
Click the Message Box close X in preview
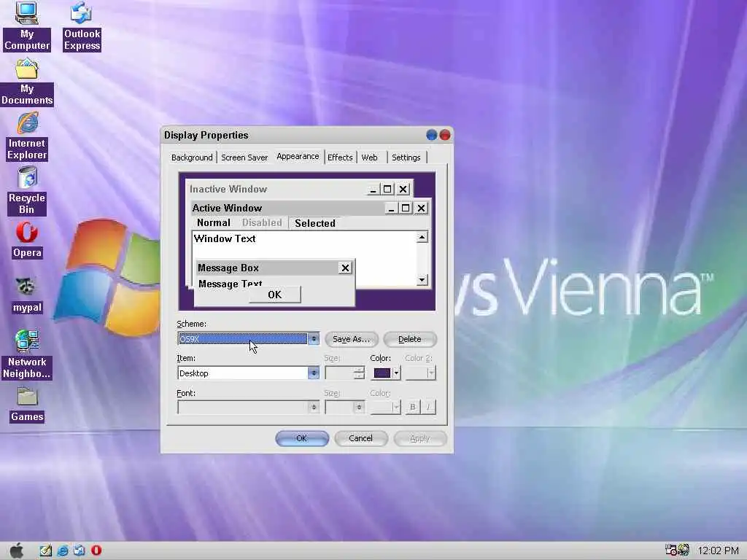(x=345, y=268)
